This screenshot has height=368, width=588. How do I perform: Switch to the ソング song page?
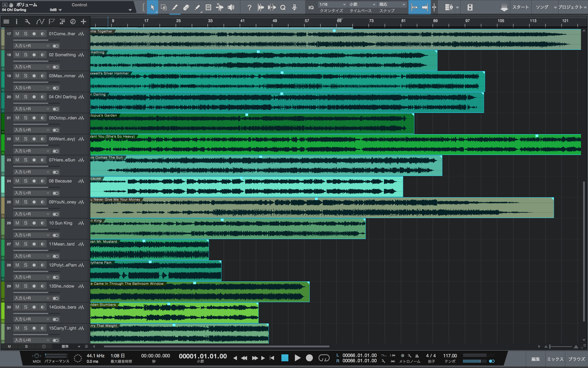click(542, 7)
